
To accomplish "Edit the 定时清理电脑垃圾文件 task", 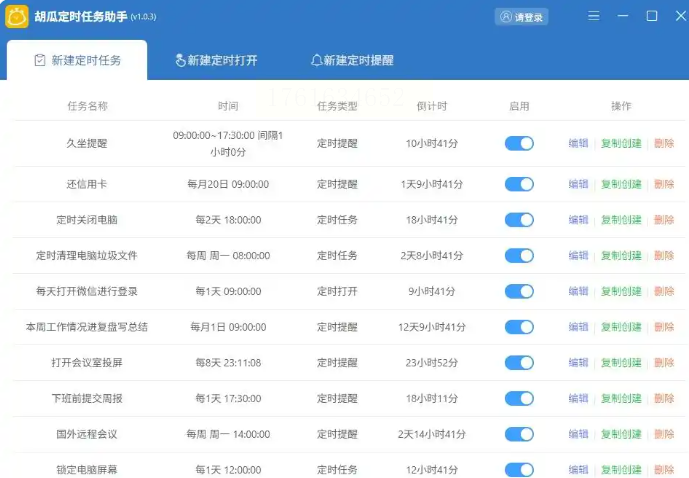I will (x=578, y=255).
